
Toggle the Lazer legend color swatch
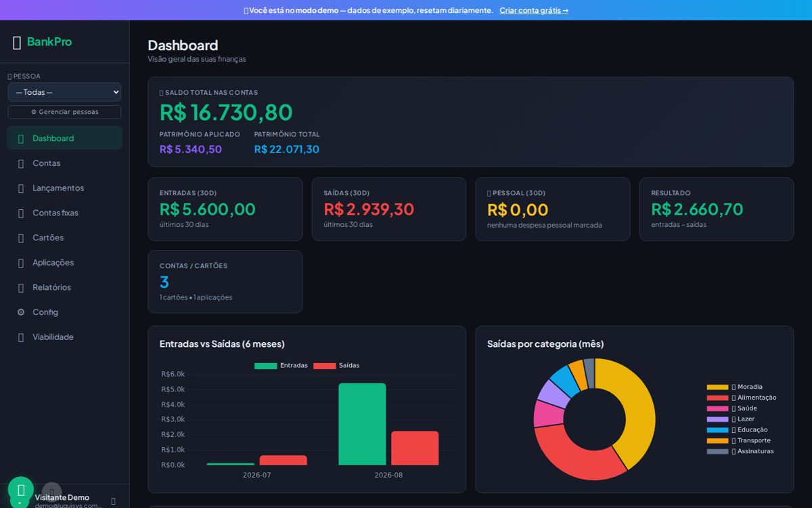[x=718, y=419]
